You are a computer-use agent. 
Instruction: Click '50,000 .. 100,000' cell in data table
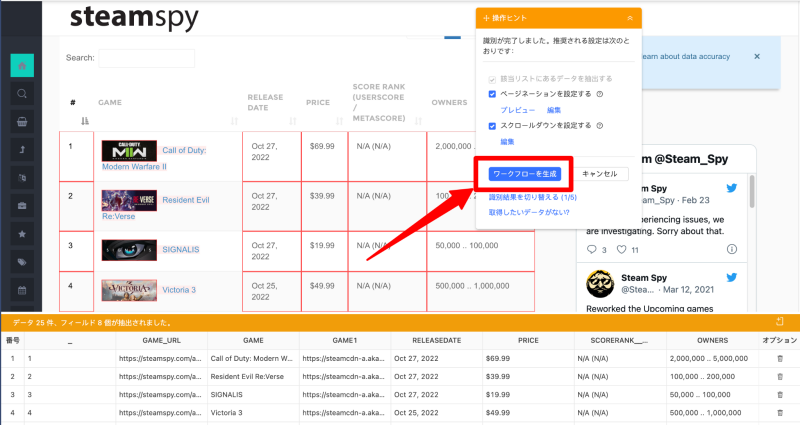(x=712, y=394)
